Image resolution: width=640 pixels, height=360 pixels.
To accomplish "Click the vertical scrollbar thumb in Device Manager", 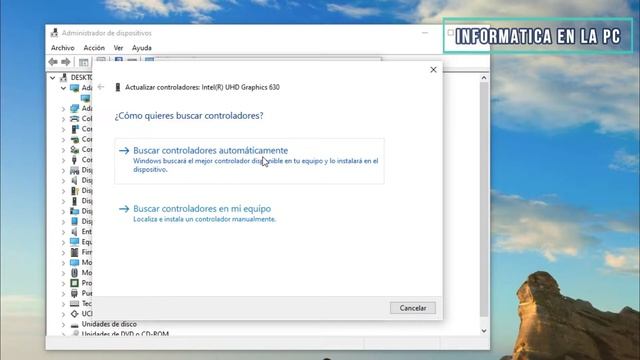I will [484, 199].
